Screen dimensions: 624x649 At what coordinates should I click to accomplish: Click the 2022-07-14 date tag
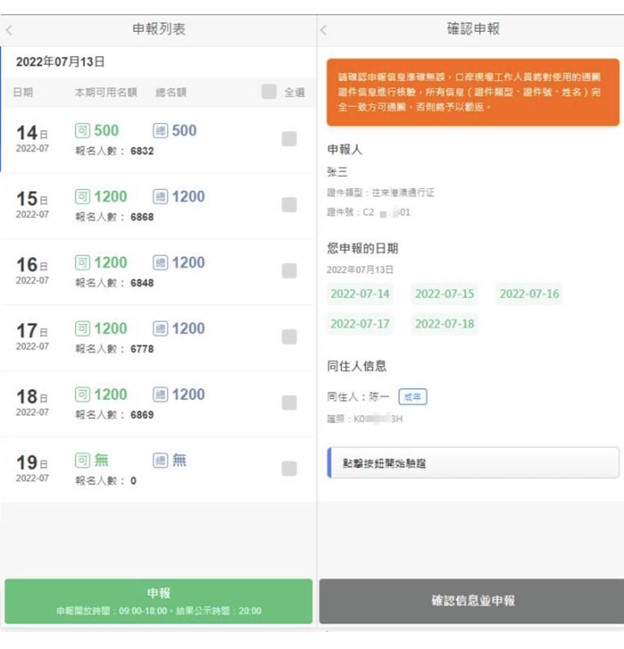point(360,294)
